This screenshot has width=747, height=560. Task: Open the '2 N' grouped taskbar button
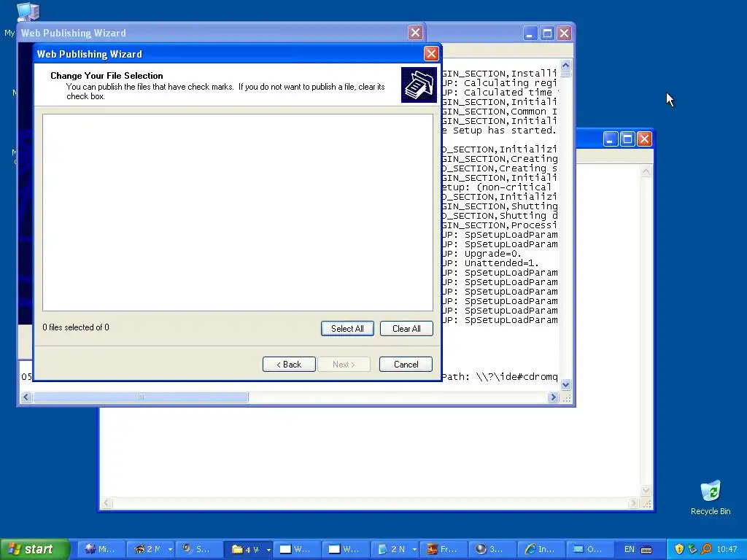pos(395,549)
